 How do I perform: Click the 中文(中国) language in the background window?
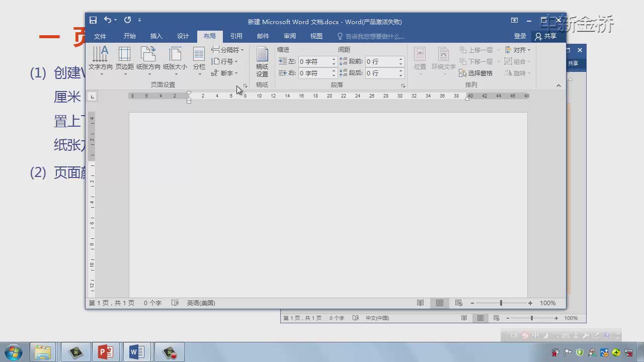(377, 318)
